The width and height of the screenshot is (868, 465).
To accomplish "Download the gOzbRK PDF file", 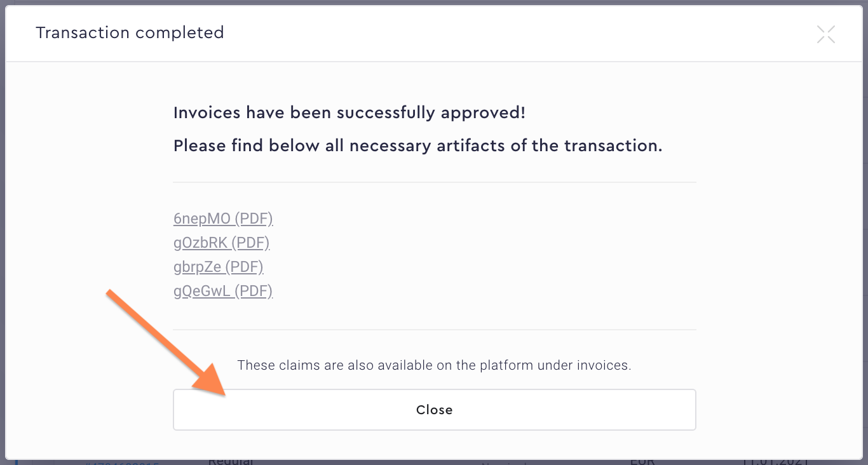I will click(x=221, y=242).
